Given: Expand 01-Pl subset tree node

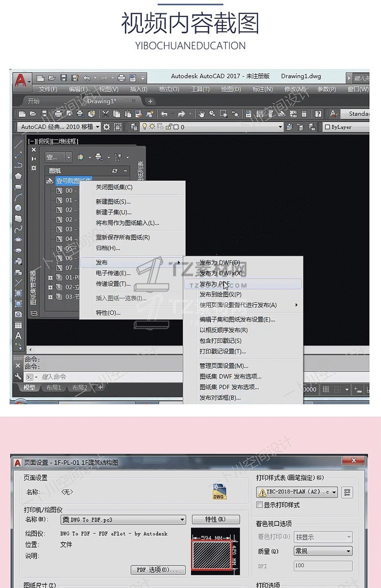Looking at the screenshot, I should point(50,278).
